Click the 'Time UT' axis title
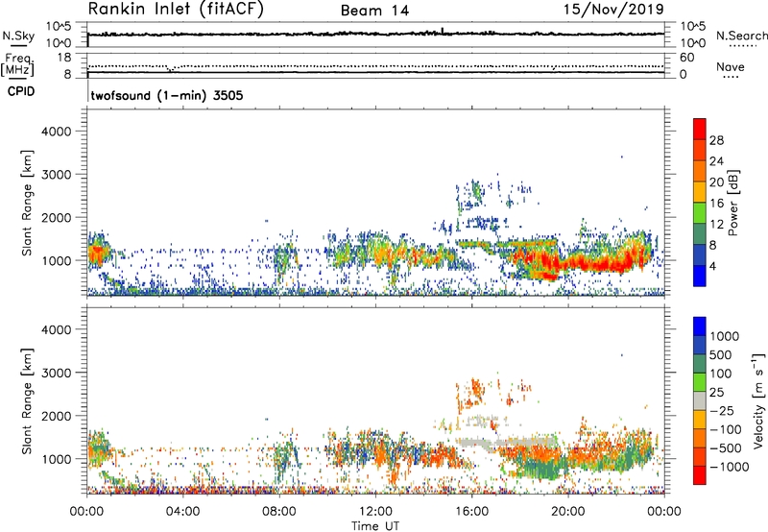This screenshot has width=768, height=532. pos(375,526)
